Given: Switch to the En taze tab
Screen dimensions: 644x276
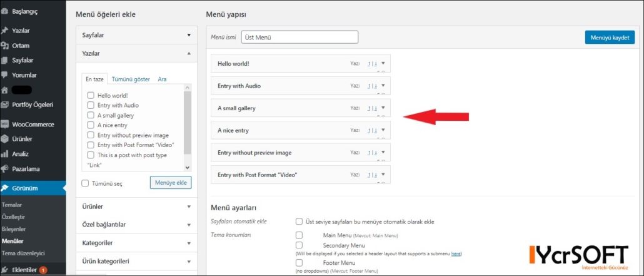Looking at the screenshot, I should pos(94,79).
